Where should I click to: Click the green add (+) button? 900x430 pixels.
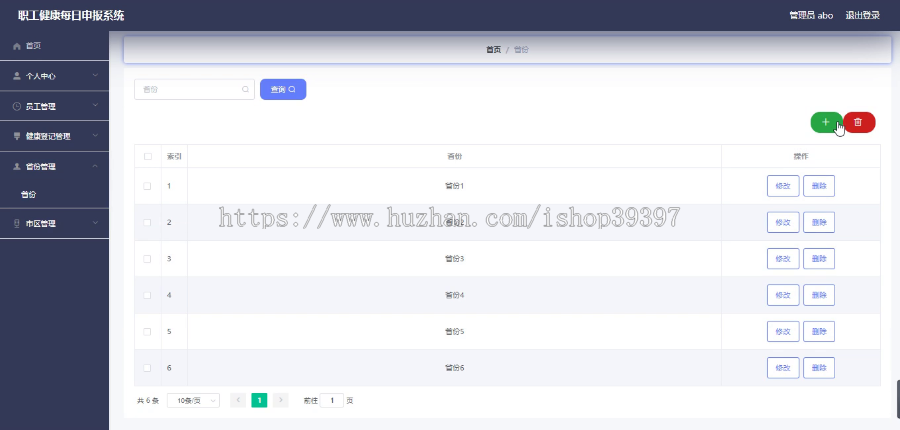coord(826,122)
